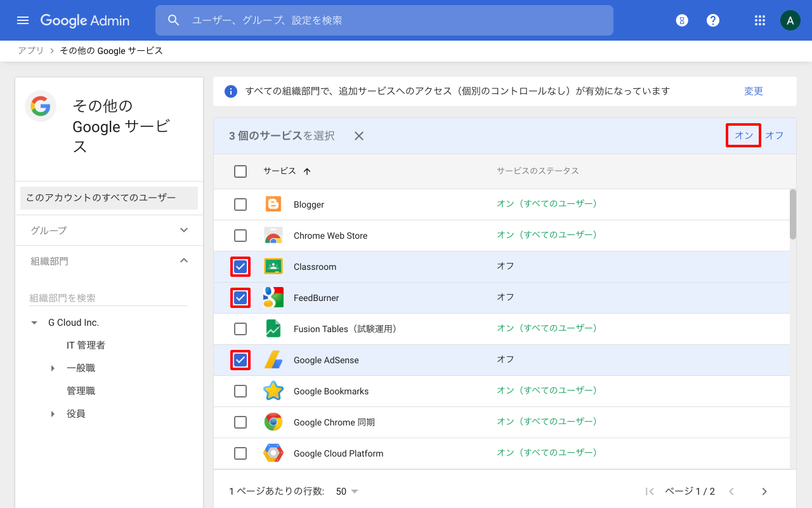
Task: Go to the next page arrow
Action: (x=764, y=491)
